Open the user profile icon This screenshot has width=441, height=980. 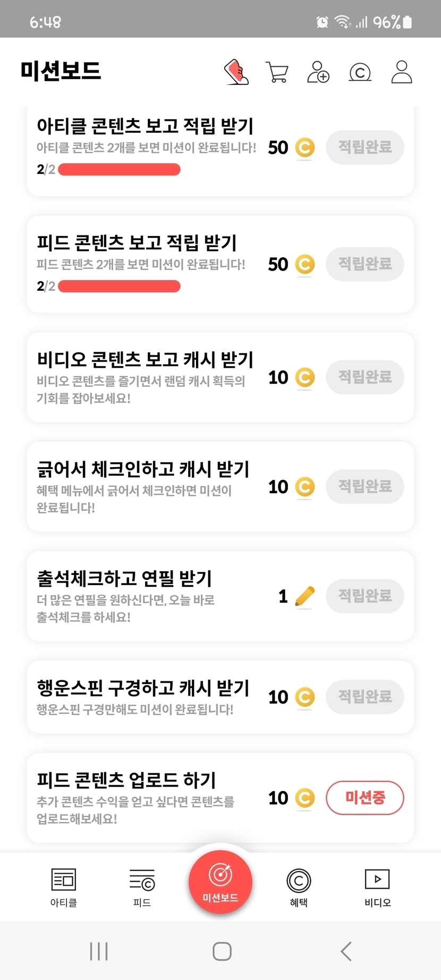point(402,72)
